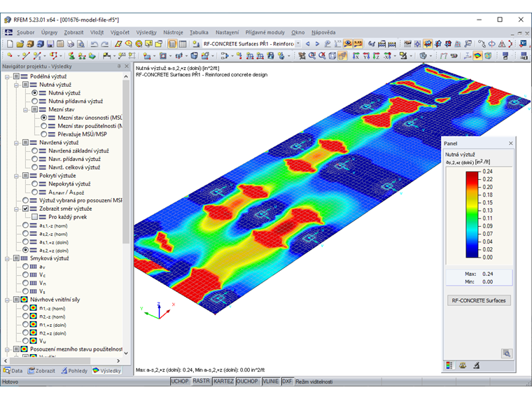The height and width of the screenshot is (399, 532).
Task: Toggle the OUCHOP status button
Action: point(247,381)
